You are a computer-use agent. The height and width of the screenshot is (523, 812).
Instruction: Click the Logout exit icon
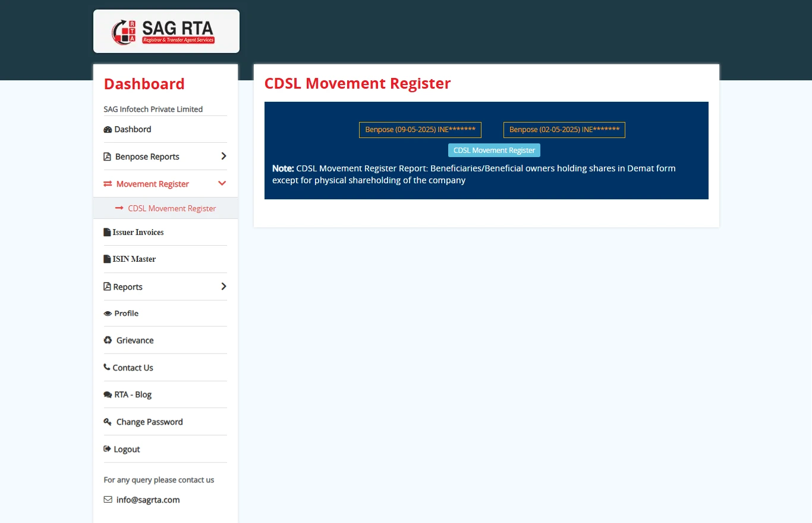coord(108,449)
